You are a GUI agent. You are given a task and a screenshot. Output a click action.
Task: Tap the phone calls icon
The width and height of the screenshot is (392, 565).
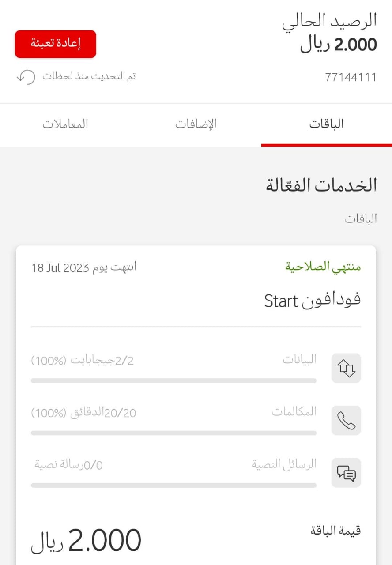click(346, 420)
